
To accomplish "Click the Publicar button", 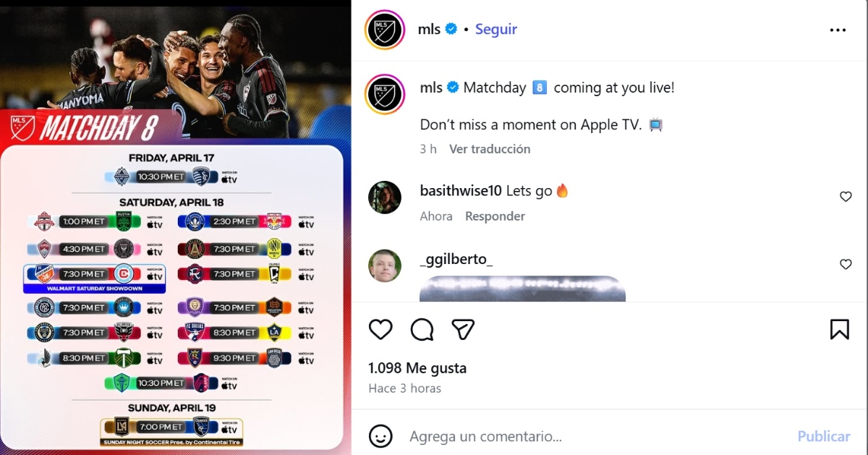I will 824,436.
